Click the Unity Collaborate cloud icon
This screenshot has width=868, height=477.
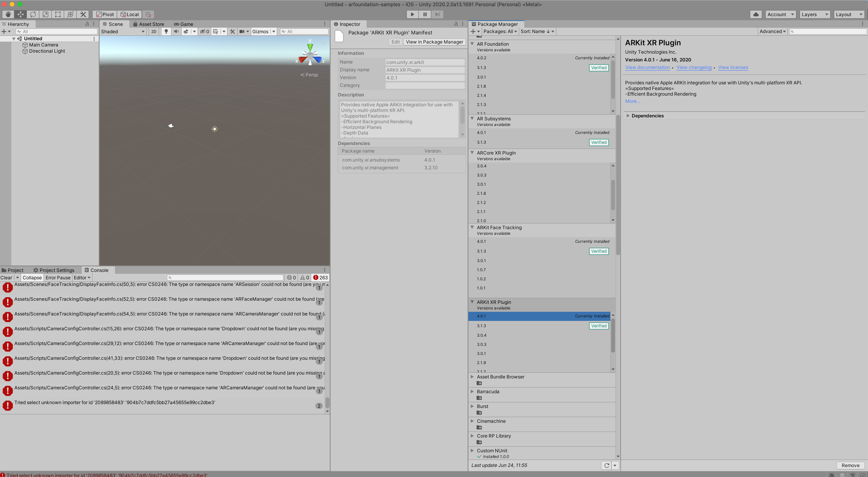(755, 14)
